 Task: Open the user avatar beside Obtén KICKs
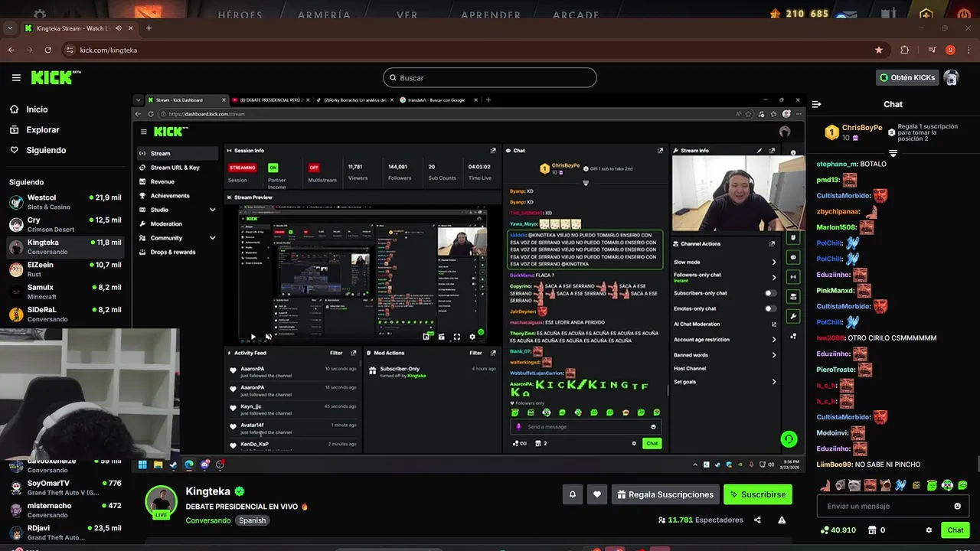[x=951, y=77]
